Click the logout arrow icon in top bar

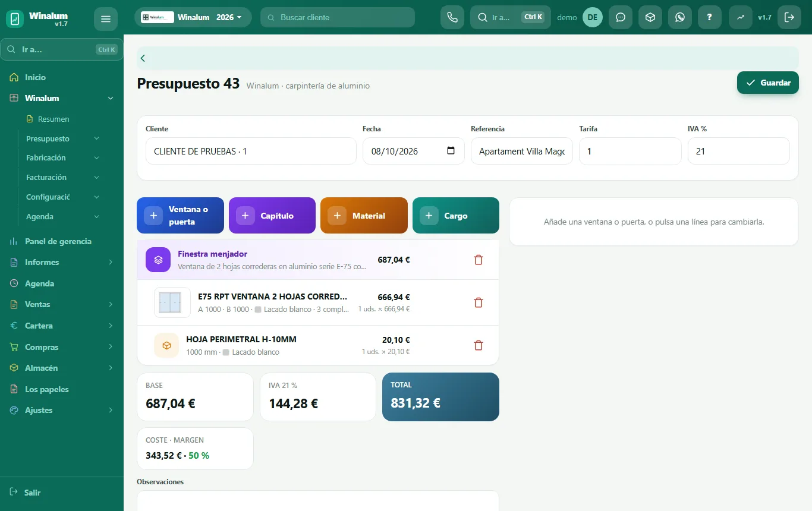click(789, 17)
